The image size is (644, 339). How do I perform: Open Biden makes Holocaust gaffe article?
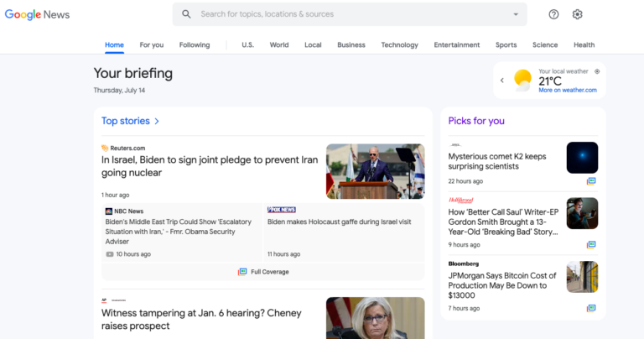340,222
